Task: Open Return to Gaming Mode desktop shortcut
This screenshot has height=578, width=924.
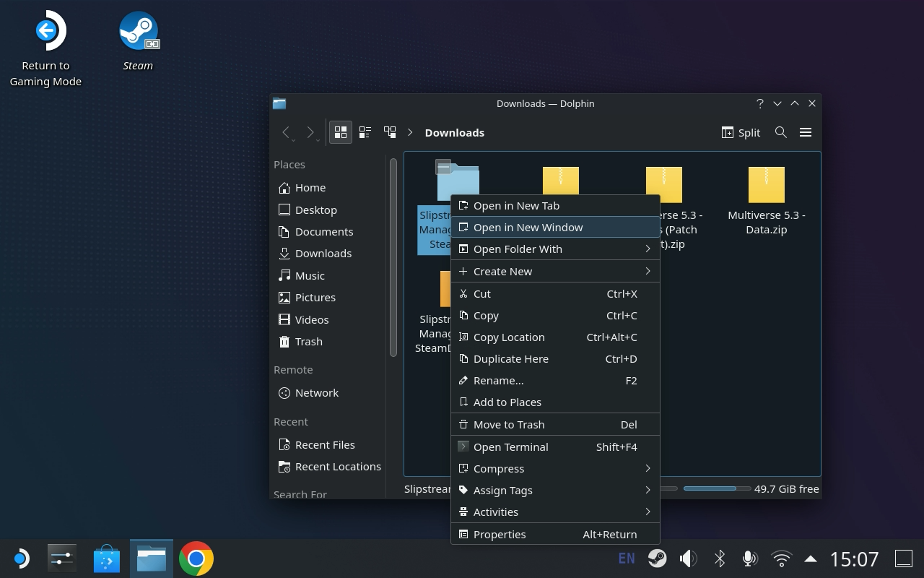Action: pyautogui.click(x=45, y=49)
